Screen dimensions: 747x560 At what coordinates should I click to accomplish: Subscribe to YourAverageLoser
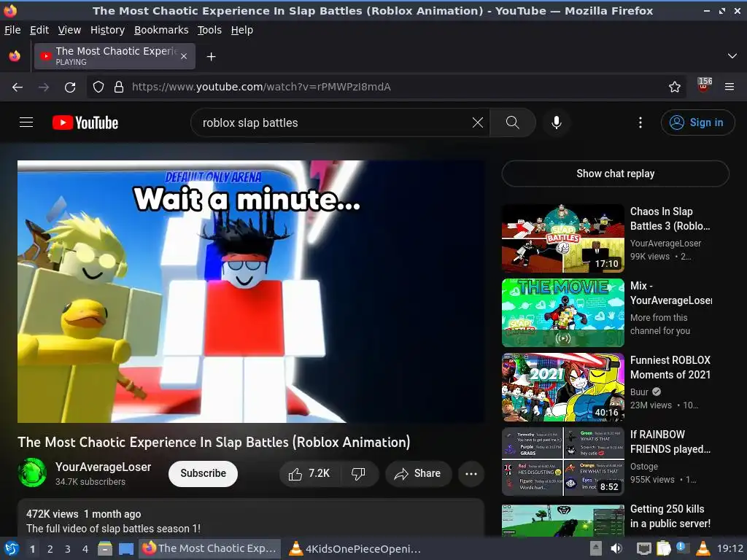coord(203,473)
